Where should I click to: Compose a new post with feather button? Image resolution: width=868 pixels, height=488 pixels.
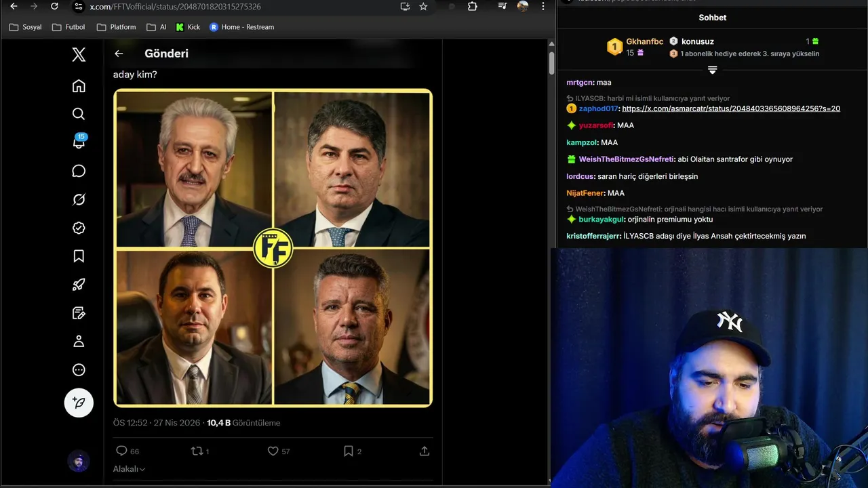coord(79,403)
